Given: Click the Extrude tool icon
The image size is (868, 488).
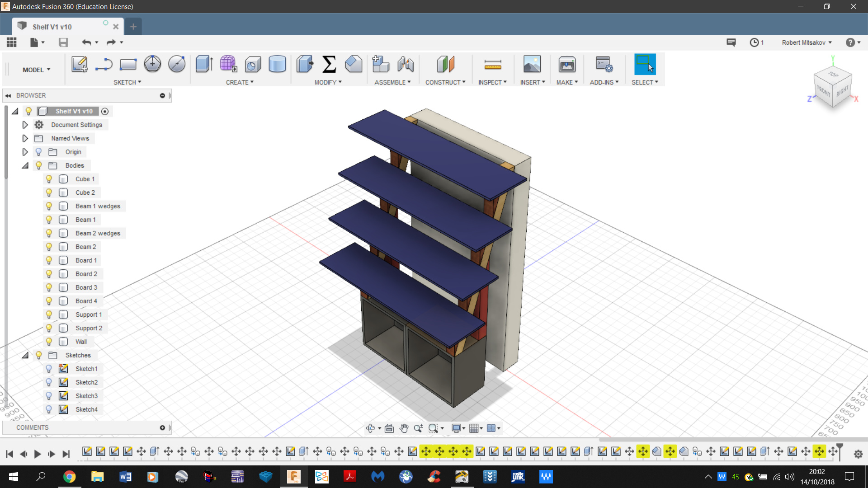Looking at the screenshot, I should 204,64.
